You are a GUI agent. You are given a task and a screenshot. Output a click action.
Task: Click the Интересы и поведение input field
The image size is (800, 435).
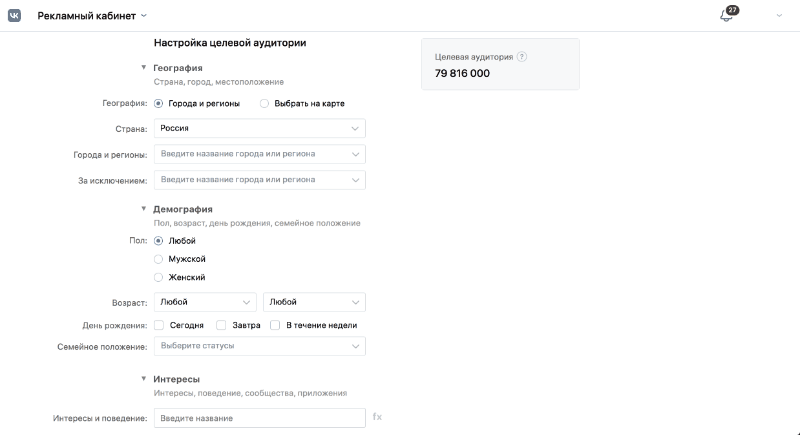coord(260,418)
